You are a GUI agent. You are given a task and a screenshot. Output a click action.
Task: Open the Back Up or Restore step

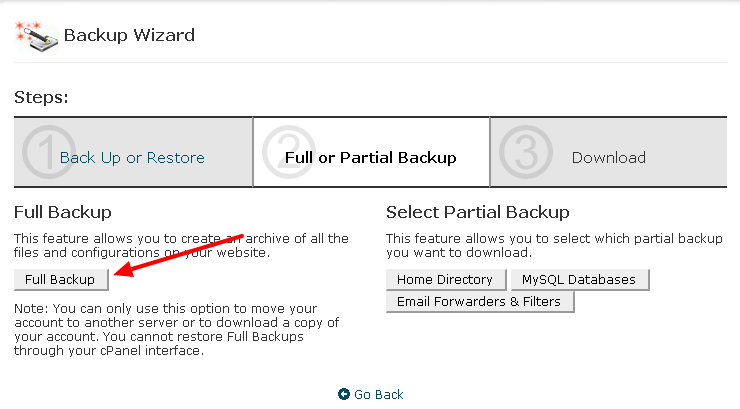coord(132,158)
